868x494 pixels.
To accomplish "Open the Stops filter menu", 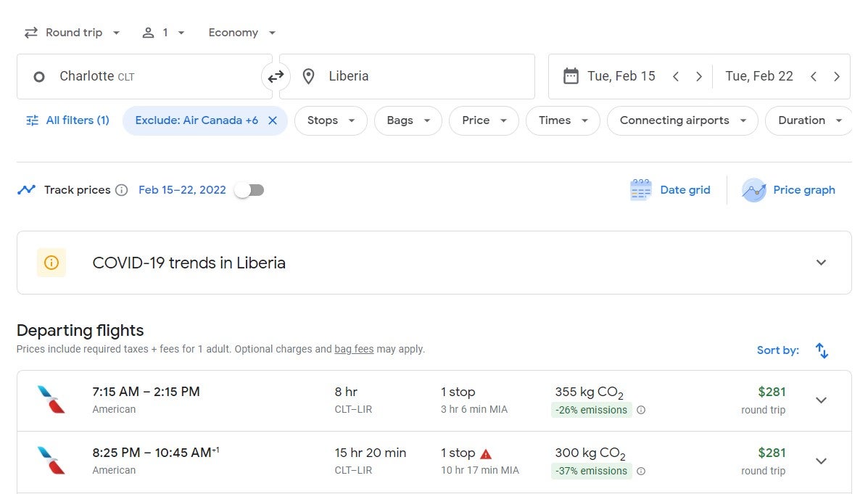I will click(331, 120).
